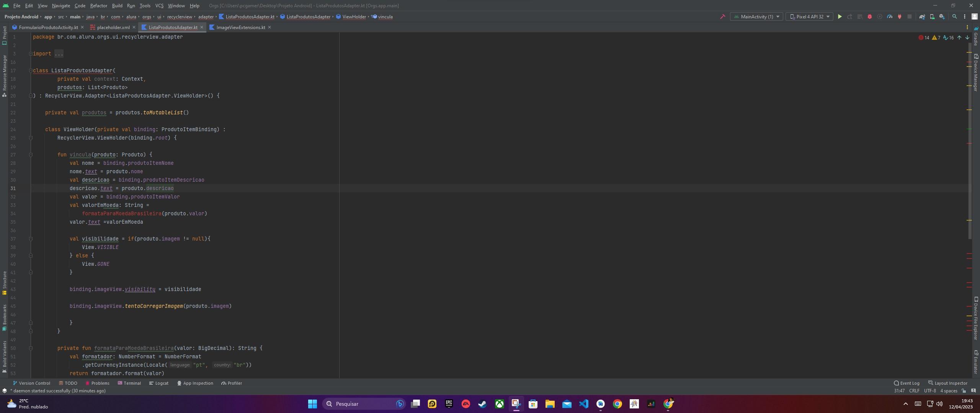Open Device Manager side panel
The height and width of the screenshot is (413, 980).
coord(976,73)
